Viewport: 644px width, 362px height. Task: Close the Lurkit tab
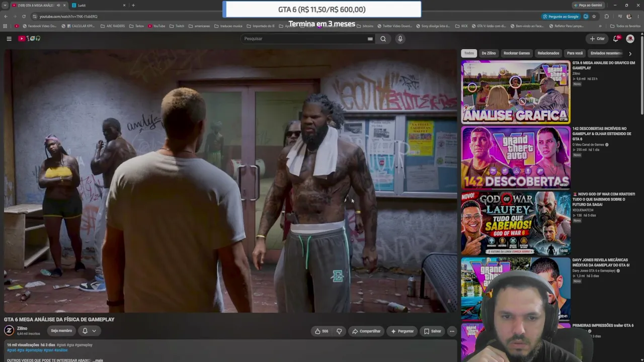tap(124, 6)
